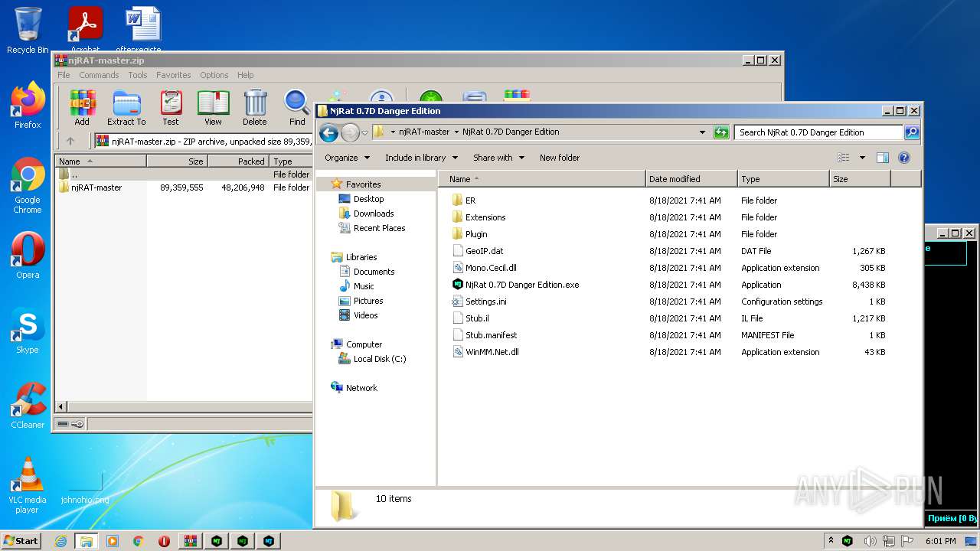The height and width of the screenshot is (551, 980).
Task: Click the Back arrow in Explorer
Action: [328, 133]
